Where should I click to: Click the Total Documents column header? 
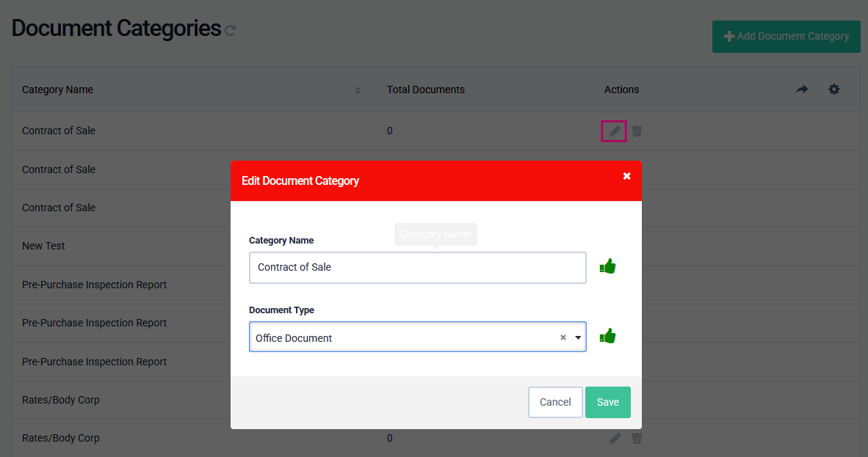point(425,89)
